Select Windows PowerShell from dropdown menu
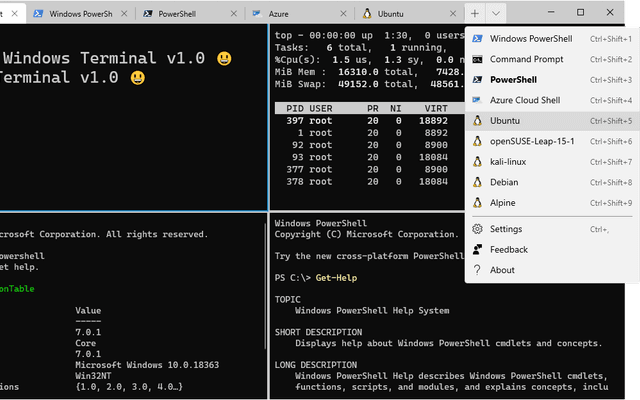 point(552,39)
